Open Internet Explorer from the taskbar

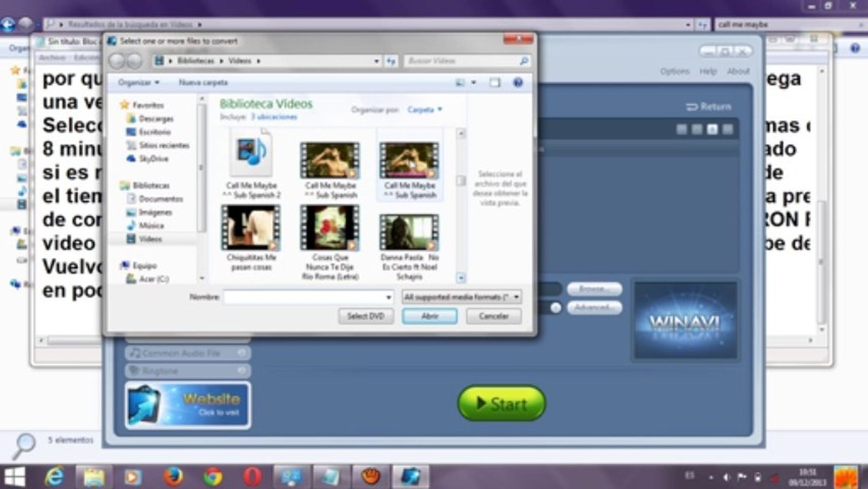54,477
